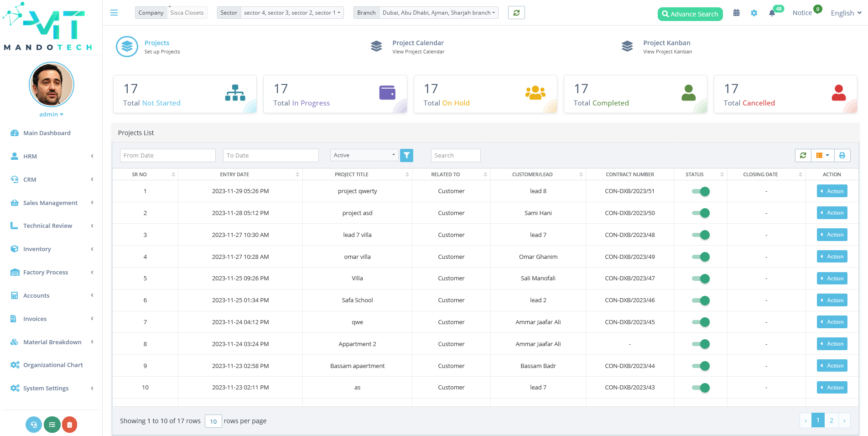Viewport: 868px width, 436px height.
Task: Click the Advance Search button
Action: [690, 14]
